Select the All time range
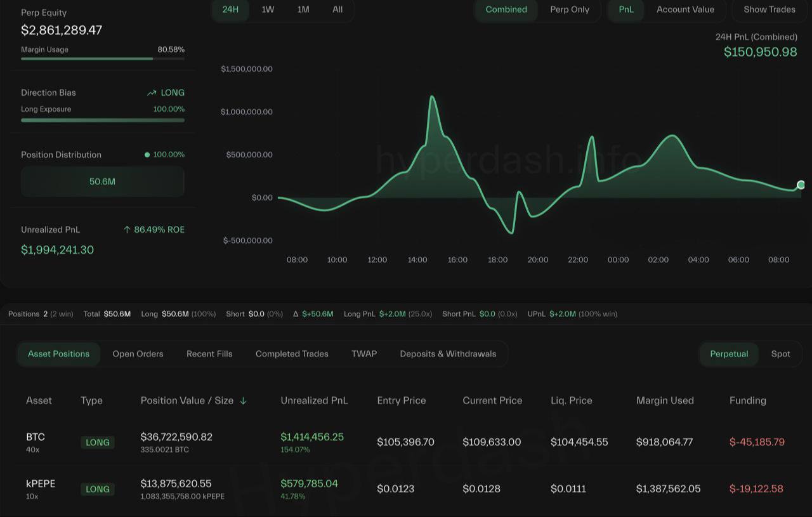This screenshot has height=517, width=812. 337,10
